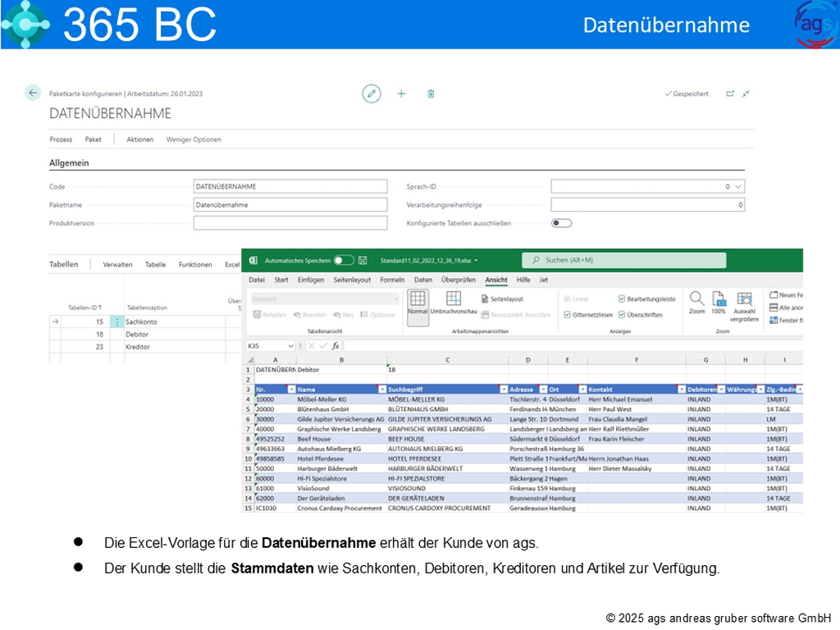The width and height of the screenshot is (840, 630).
Task: Toggle the Bearbeitungsleiste checkbox
Action: pyautogui.click(x=622, y=299)
